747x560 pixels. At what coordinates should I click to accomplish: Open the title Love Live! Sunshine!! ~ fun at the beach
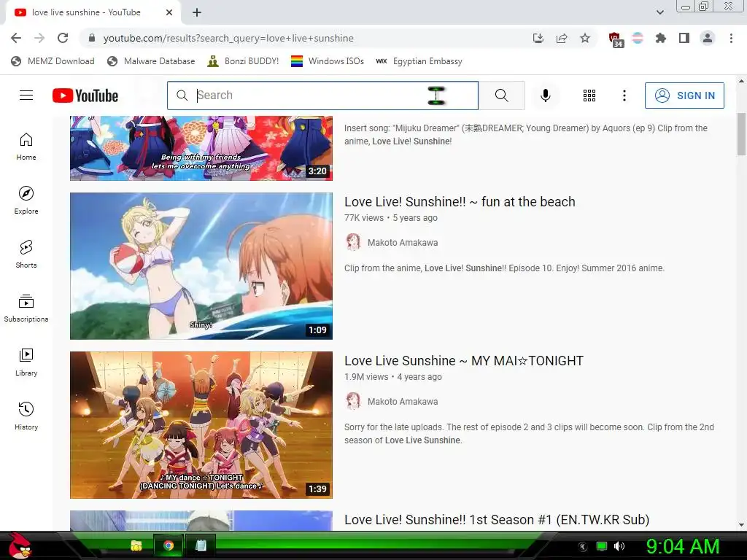pyautogui.click(x=460, y=201)
